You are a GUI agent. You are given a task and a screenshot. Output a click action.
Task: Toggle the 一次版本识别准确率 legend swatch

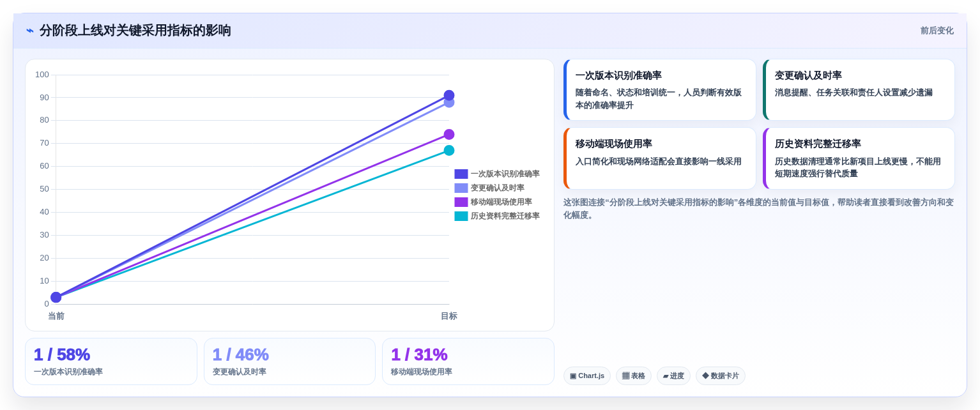pyautogui.click(x=461, y=174)
